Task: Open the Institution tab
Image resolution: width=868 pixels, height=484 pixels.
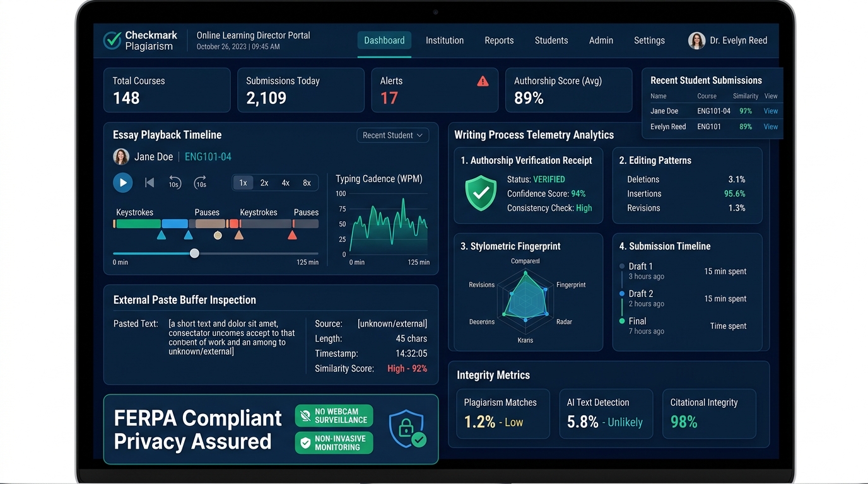Action: point(445,40)
